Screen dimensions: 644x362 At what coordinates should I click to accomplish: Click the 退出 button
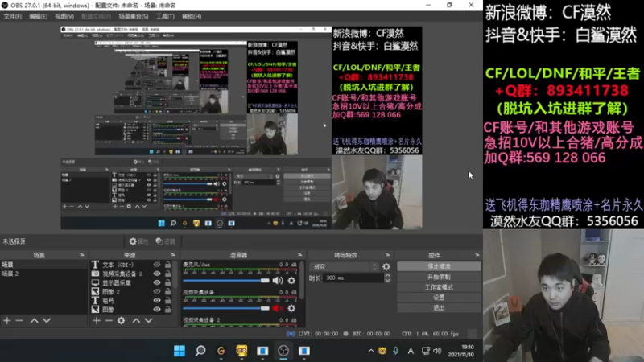pos(439,308)
